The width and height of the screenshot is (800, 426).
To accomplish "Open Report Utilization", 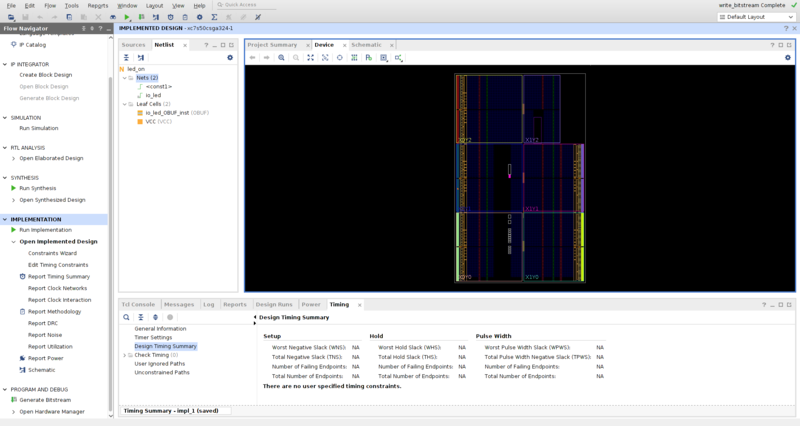I will [50, 346].
